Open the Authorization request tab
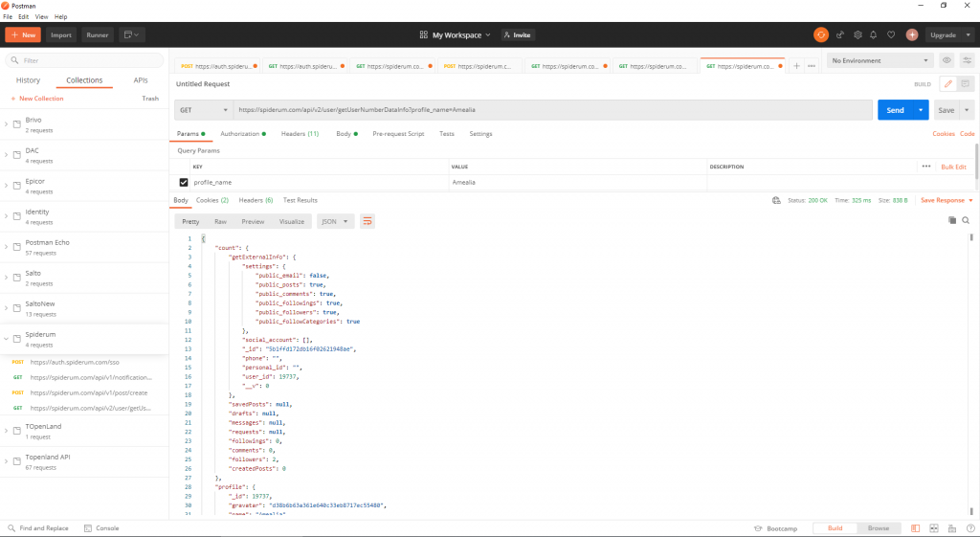Image resolution: width=980 pixels, height=537 pixels. click(242, 134)
